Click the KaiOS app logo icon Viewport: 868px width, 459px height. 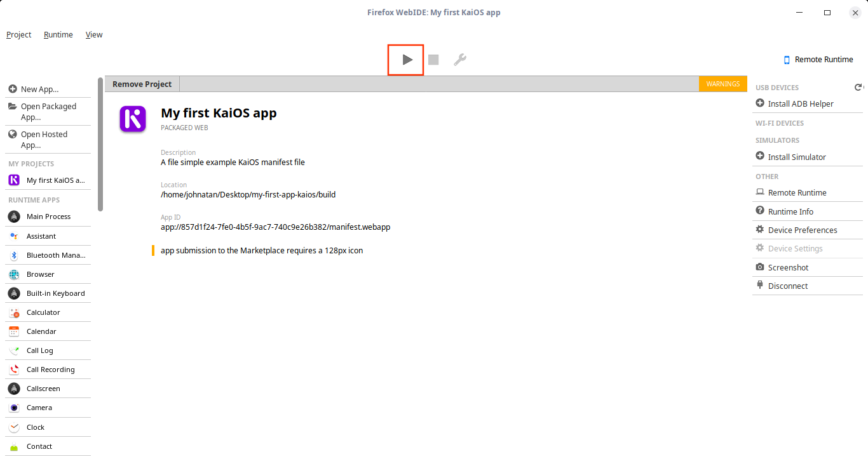(133, 119)
